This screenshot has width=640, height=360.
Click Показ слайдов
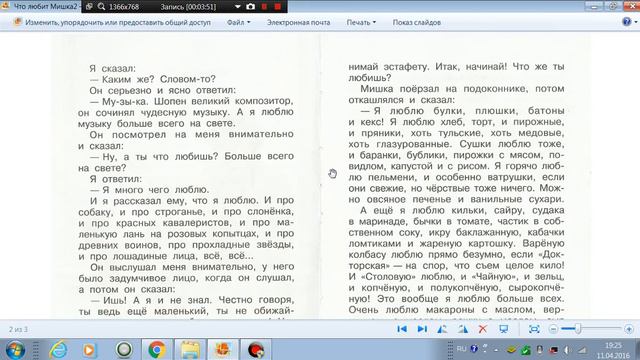point(417,22)
